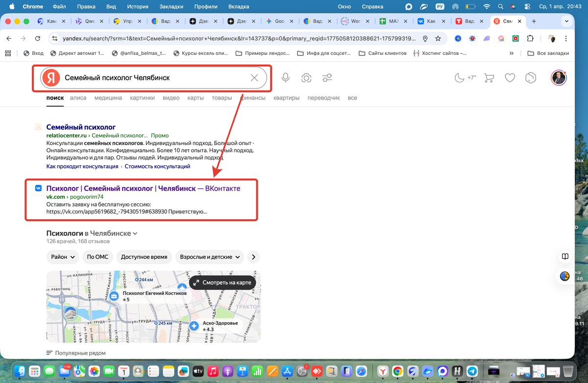The height and width of the screenshot is (383, 588).
Task: Switch to the Goo browser tab
Action: click(x=279, y=22)
